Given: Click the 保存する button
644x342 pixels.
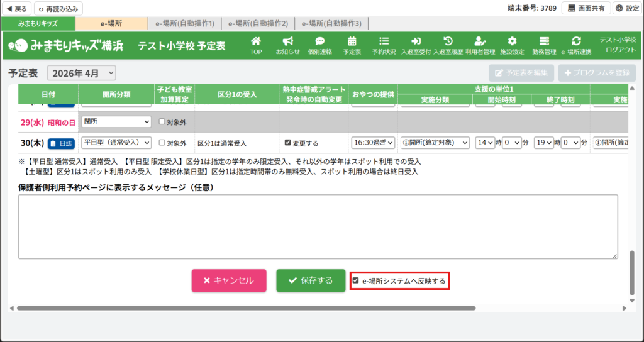Looking at the screenshot, I should pos(311,280).
